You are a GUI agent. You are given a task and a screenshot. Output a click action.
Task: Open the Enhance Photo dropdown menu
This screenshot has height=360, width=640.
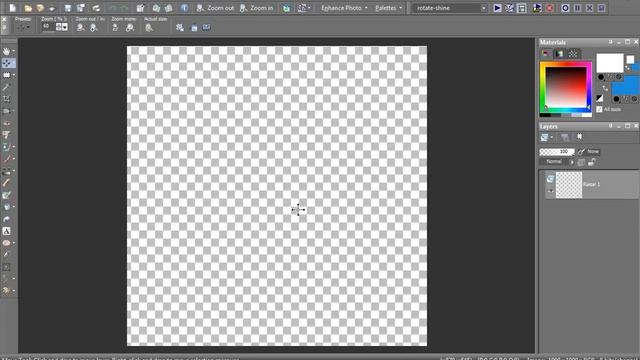point(344,8)
